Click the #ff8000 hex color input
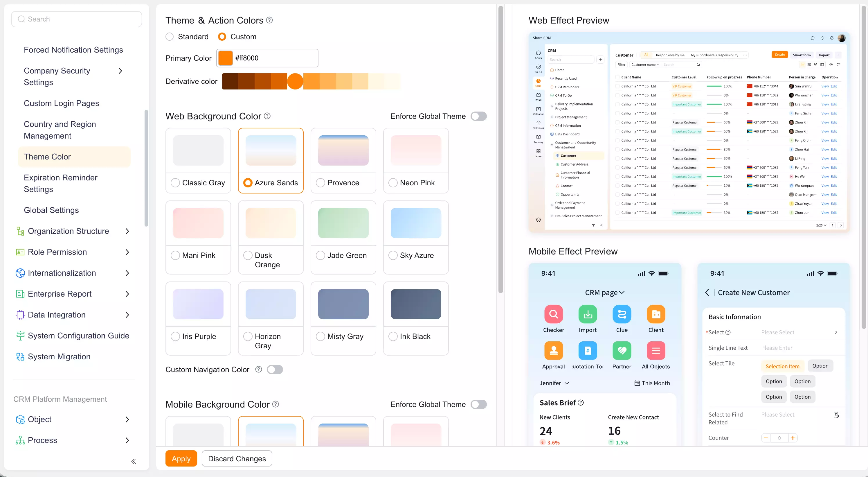Image resolution: width=868 pixels, height=477 pixels. pos(275,58)
